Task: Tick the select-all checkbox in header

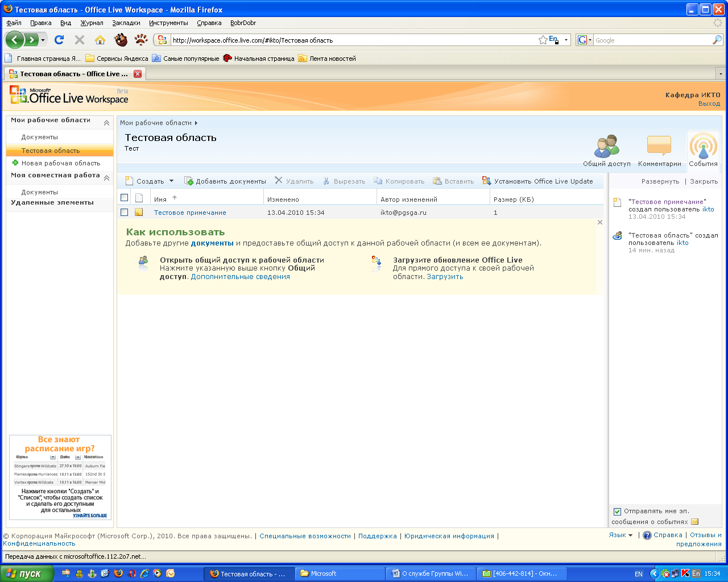Action: (125, 198)
